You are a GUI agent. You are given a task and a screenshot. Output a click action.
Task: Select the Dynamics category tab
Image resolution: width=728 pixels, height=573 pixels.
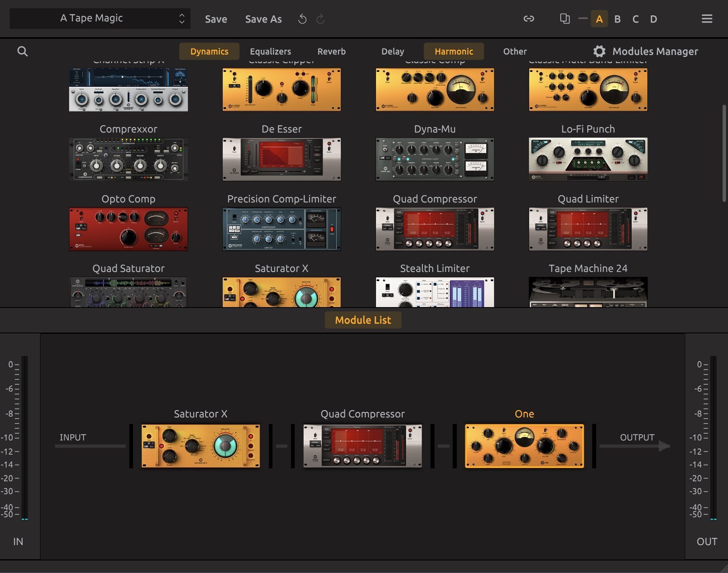209,51
